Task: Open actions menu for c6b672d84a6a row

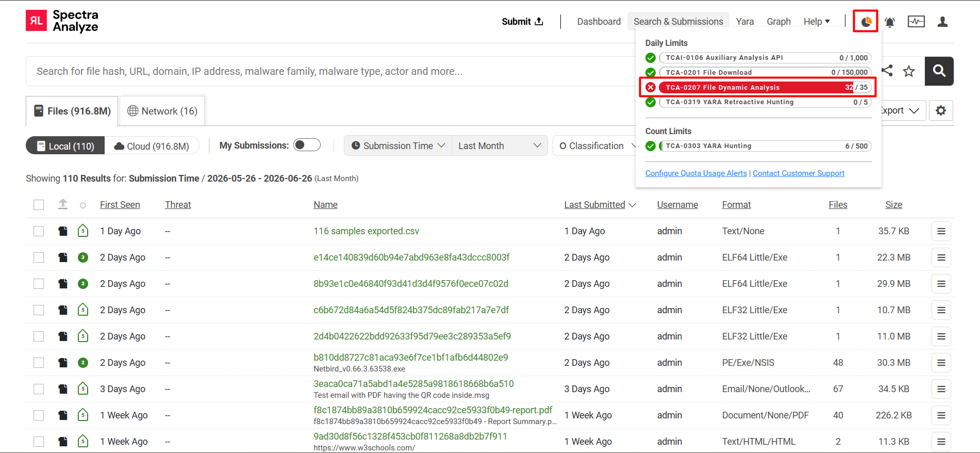Action: pos(941,310)
